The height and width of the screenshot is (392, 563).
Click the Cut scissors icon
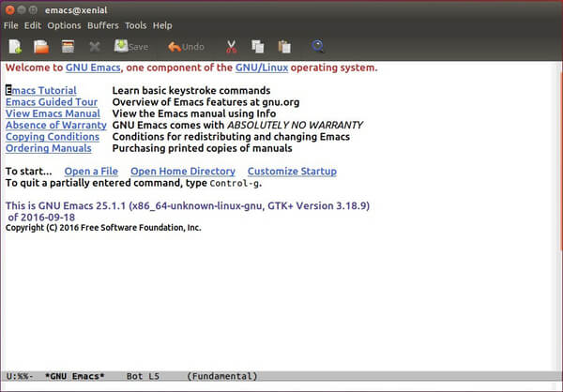tap(232, 47)
